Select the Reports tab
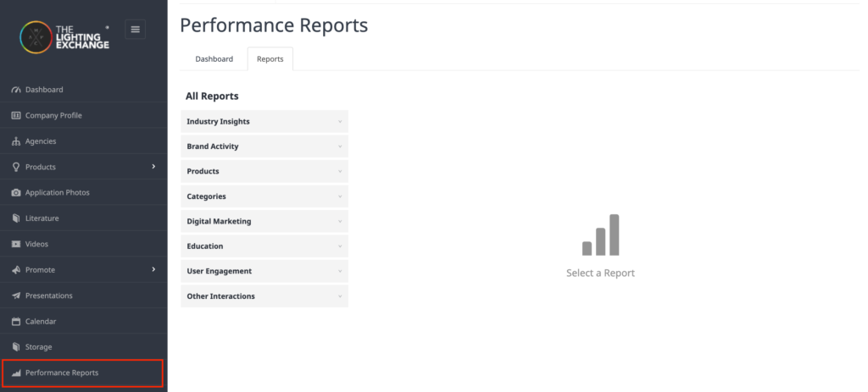The height and width of the screenshot is (392, 868). click(270, 59)
